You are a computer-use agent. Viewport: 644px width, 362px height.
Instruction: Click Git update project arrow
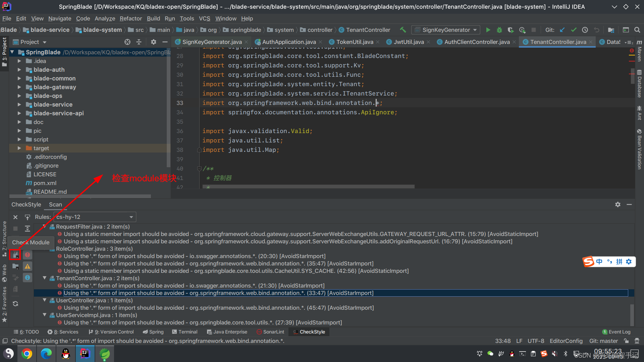point(562,30)
